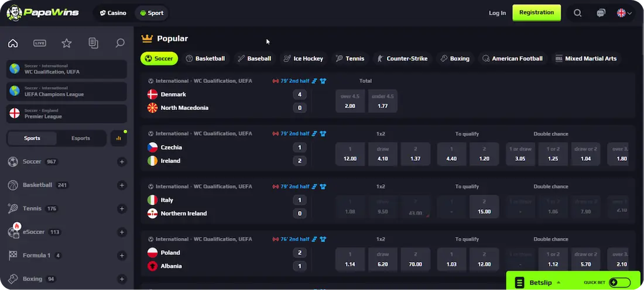644x290 pixels.
Task: Select the Basketball popular filter
Action: point(205,58)
